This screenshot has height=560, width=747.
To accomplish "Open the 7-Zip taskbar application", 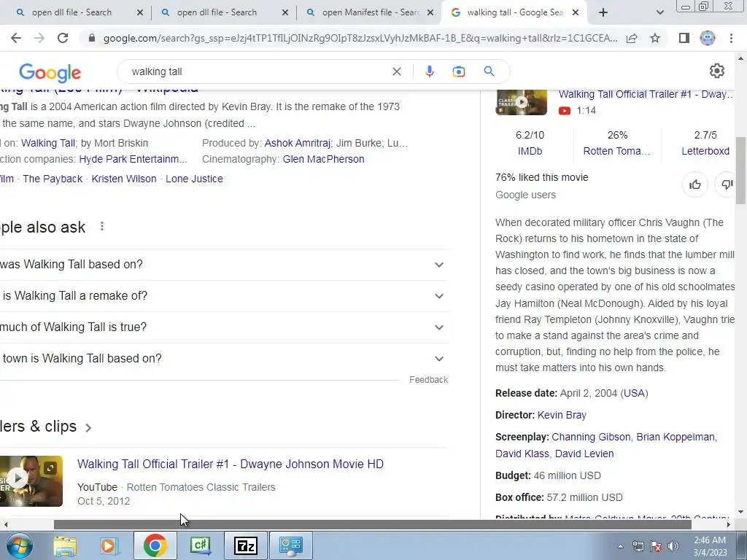I will (246, 545).
